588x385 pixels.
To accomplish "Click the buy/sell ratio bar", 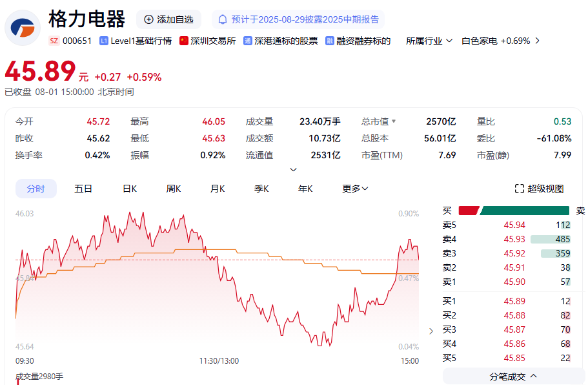I will [514, 211].
